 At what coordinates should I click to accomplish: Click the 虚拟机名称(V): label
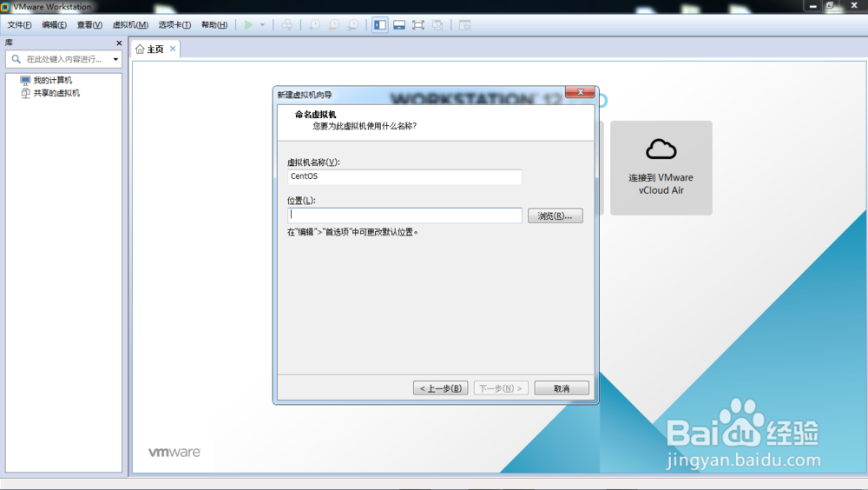[x=313, y=162]
